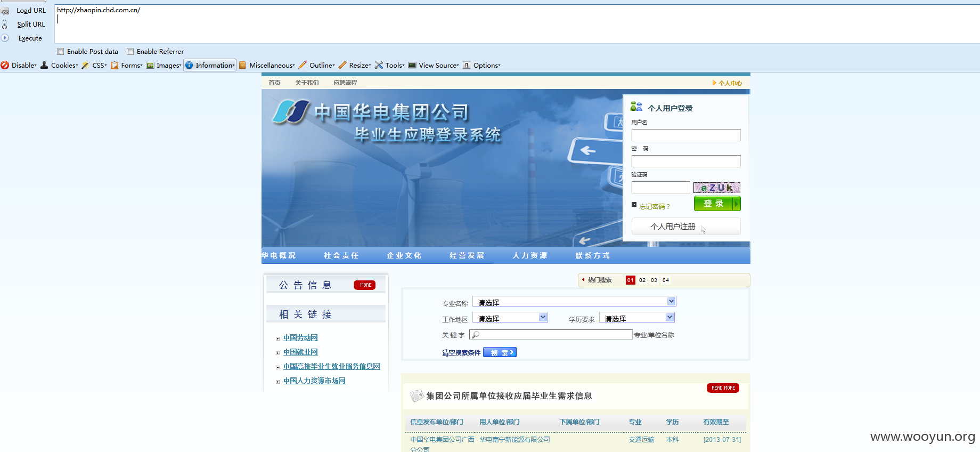This screenshot has width=980, height=452.
Task: Open the Cookies toolbar icon
Action: point(44,65)
